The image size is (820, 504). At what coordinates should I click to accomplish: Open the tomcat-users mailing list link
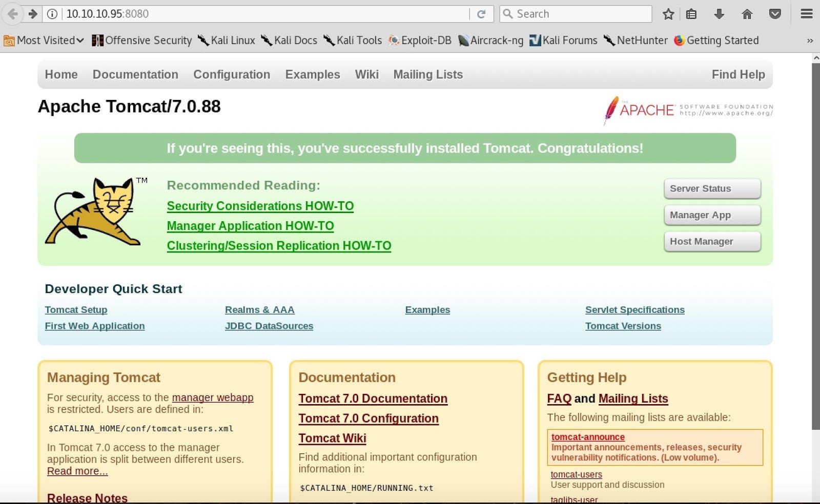pyautogui.click(x=577, y=475)
